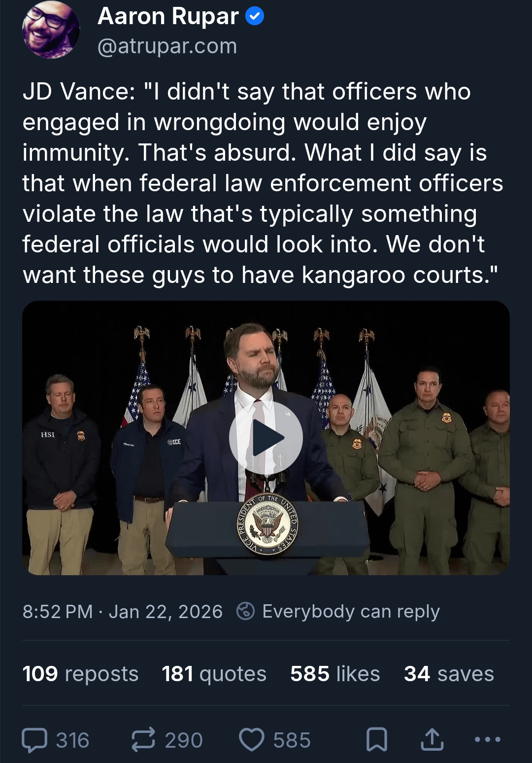This screenshot has height=763, width=532.
Task: Like the post with heart icon
Action: tap(252, 740)
